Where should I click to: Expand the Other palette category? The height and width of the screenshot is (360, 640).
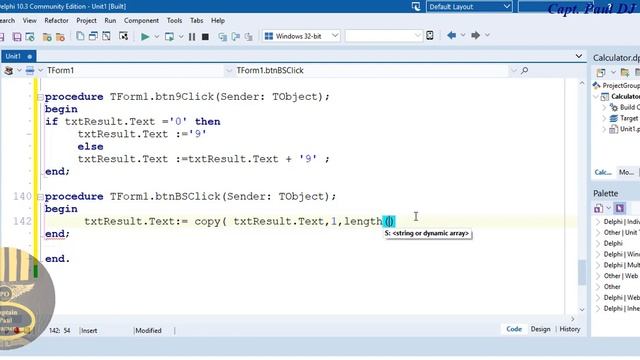click(598, 287)
